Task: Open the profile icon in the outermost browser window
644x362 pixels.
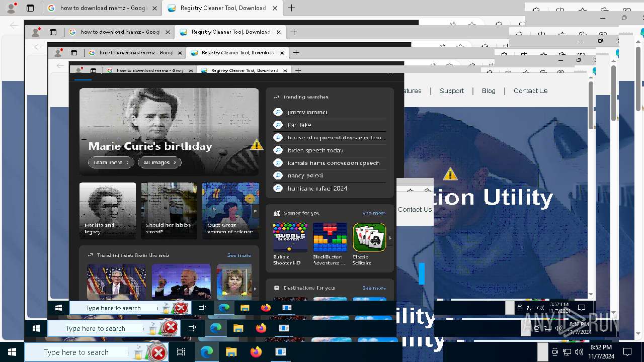Action: pos(11,8)
